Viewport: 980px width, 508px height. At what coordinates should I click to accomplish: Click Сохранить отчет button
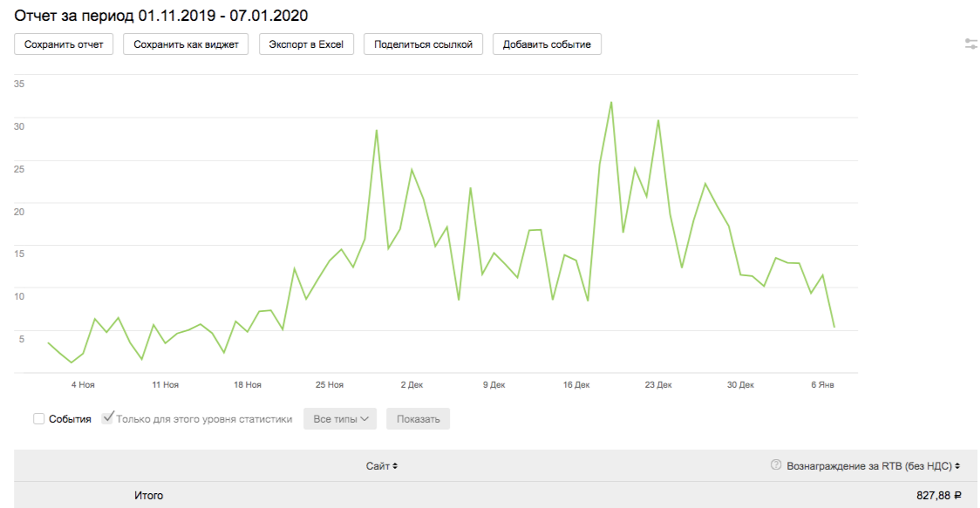coord(64,44)
